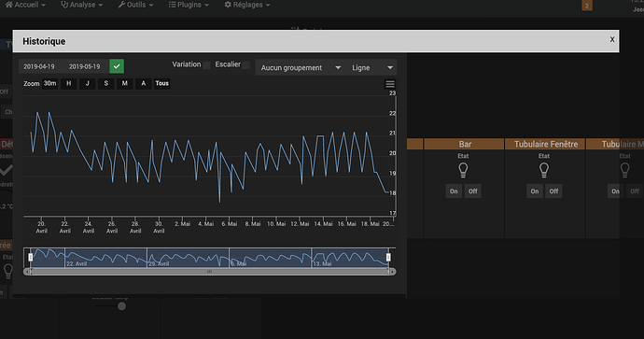Open the Ligne chart type dropdown
644x339 pixels.
371,68
